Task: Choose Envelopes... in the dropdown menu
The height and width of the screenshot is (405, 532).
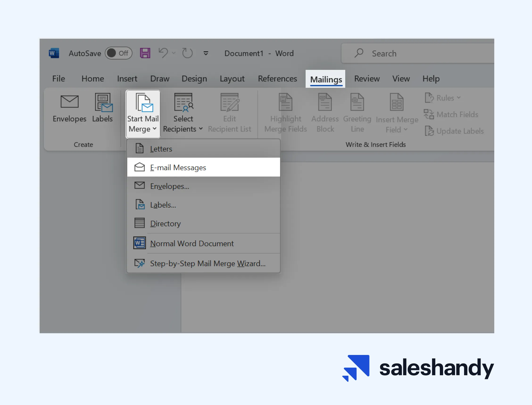Action: (204, 186)
